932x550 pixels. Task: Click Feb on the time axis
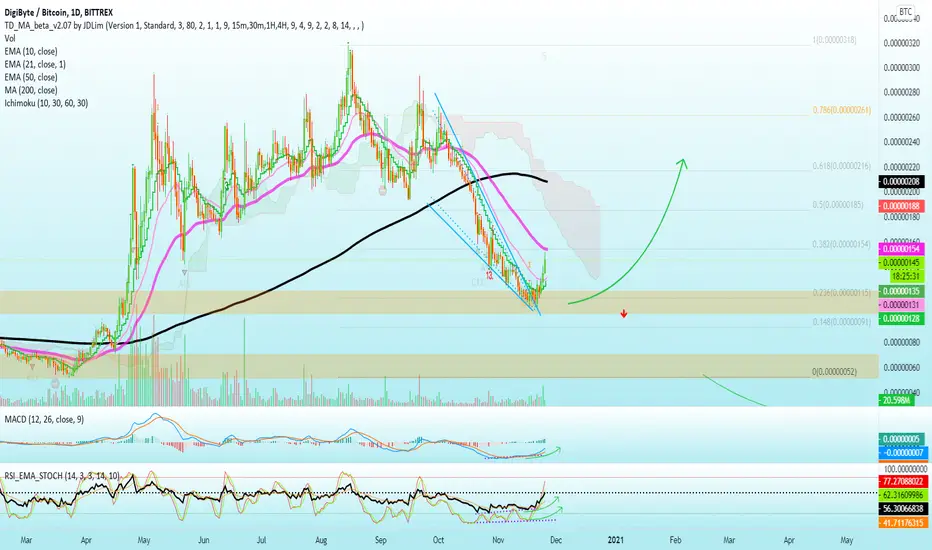point(675,540)
